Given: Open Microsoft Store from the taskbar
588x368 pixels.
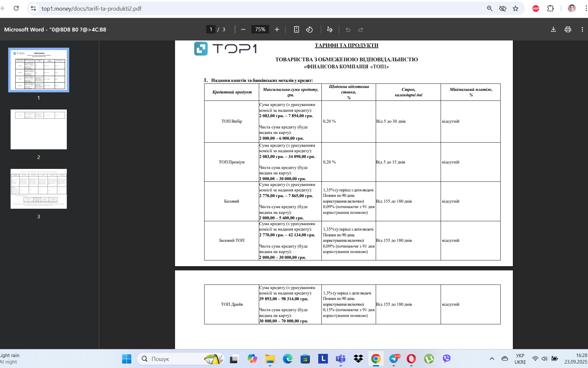Looking at the screenshot, I should pyautogui.click(x=305, y=359).
